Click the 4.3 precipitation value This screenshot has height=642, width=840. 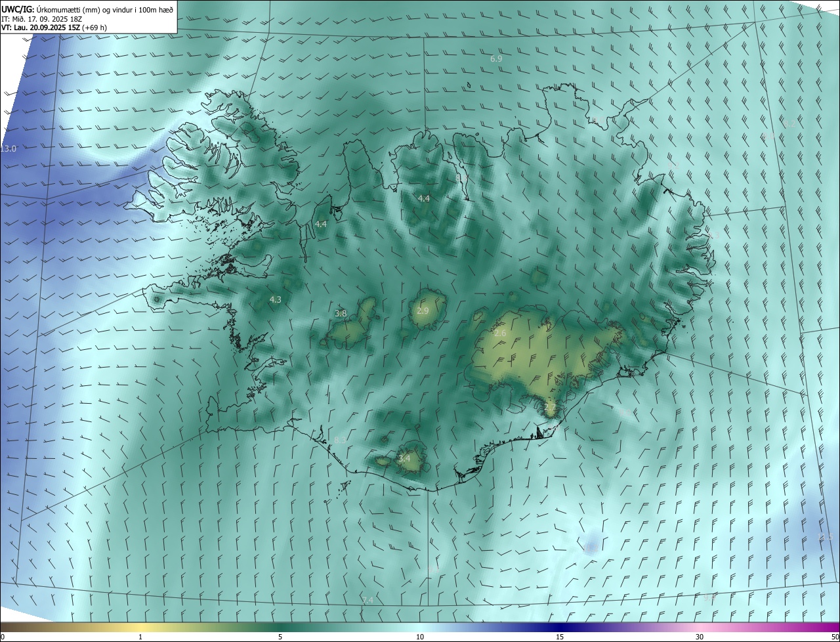point(276,299)
